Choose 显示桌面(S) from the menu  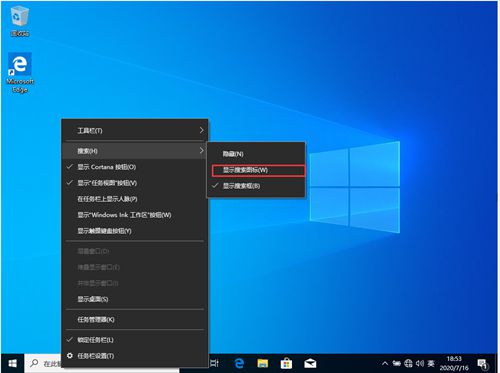click(x=135, y=299)
